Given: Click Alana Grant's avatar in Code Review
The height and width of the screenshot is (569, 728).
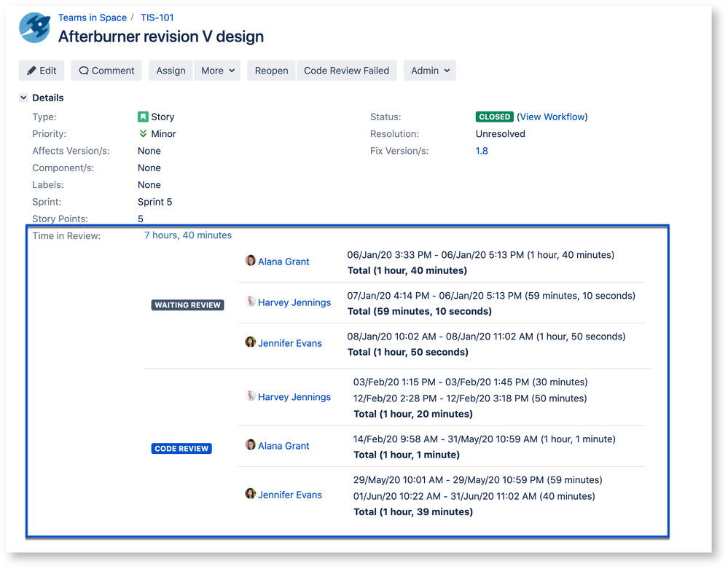Looking at the screenshot, I should pyautogui.click(x=250, y=444).
